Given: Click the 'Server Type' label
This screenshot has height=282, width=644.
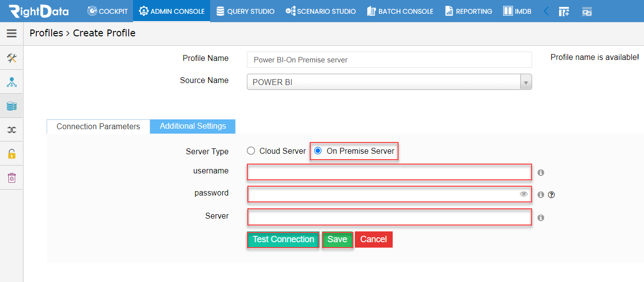Looking at the screenshot, I should pos(207,151).
